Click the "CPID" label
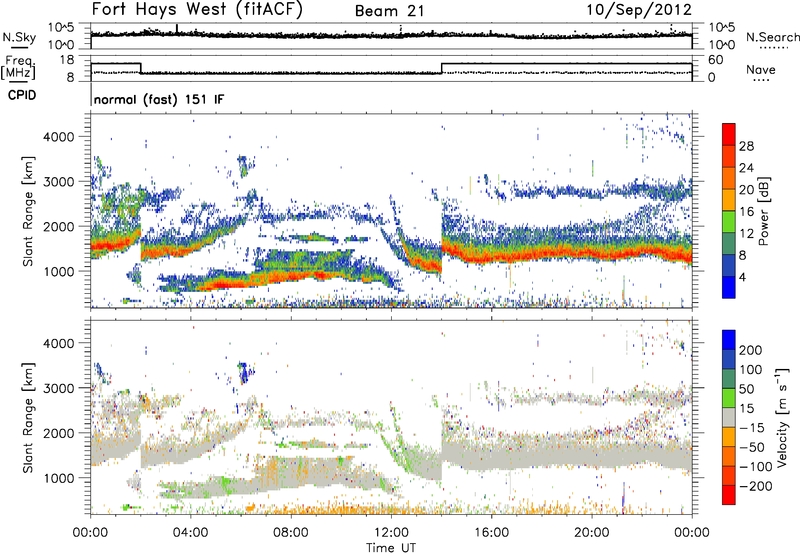Screen dimensions: 800x554 pos(22,95)
